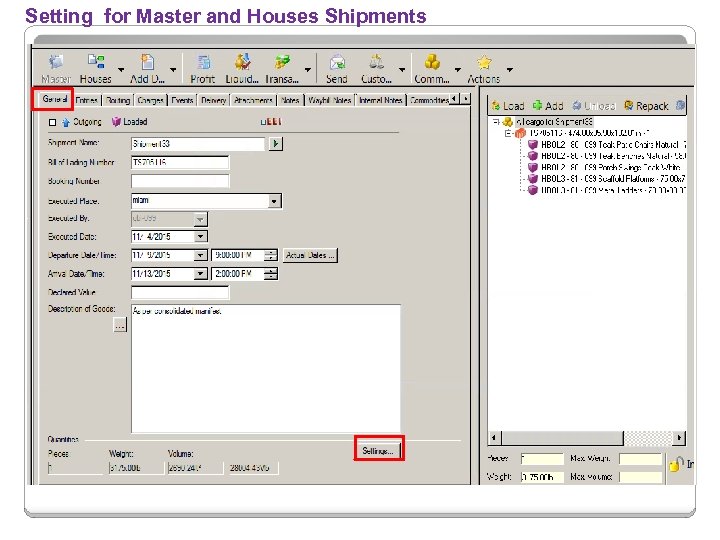Screen dimensions: 720x540
Task: Open the Houses dropdown arrow
Action: click(x=121, y=69)
